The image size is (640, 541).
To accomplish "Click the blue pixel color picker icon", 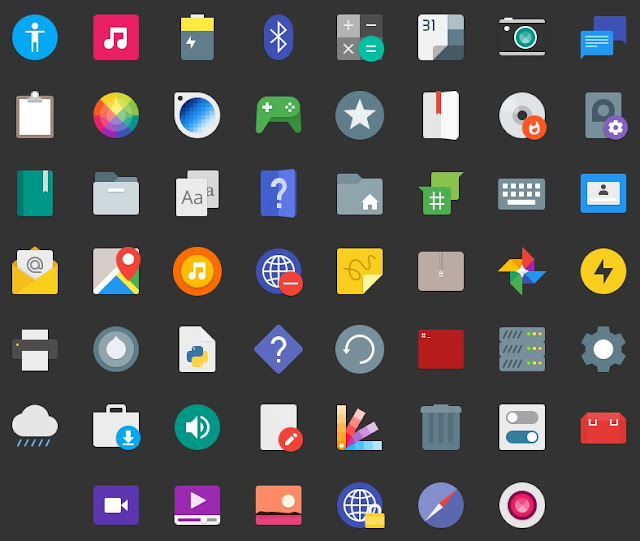I will pos(197,115).
